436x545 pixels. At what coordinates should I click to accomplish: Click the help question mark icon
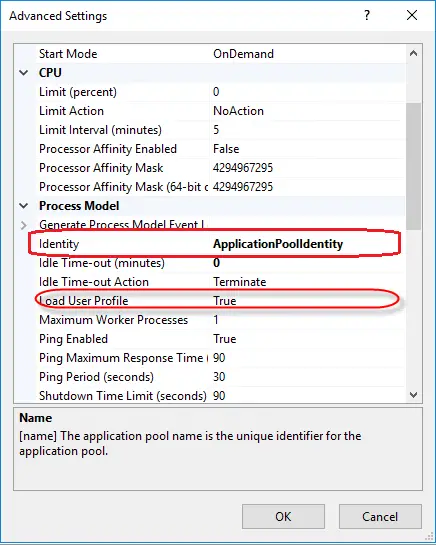[x=367, y=15]
